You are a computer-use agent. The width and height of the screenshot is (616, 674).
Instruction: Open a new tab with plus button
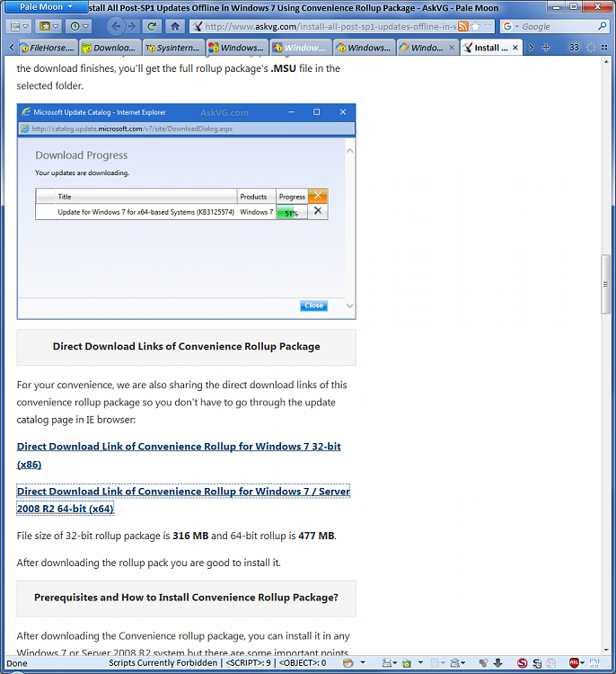pyautogui.click(x=546, y=48)
